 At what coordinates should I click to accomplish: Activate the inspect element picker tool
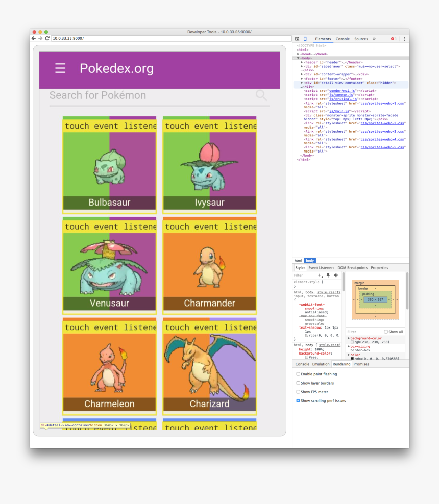[297, 39]
